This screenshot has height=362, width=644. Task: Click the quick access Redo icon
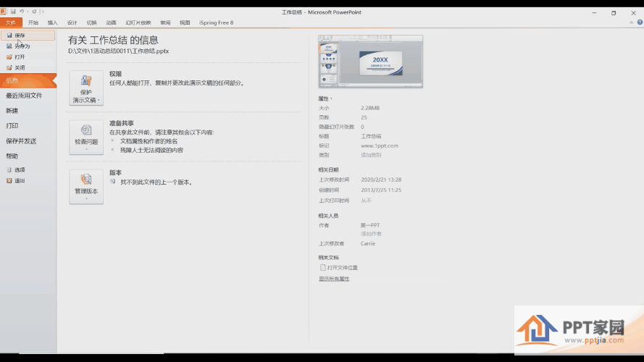(34, 12)
